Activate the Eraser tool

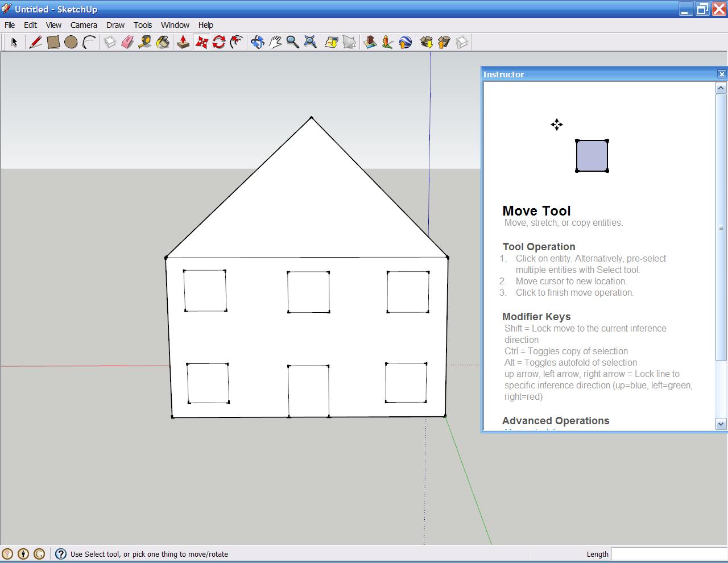126,42
